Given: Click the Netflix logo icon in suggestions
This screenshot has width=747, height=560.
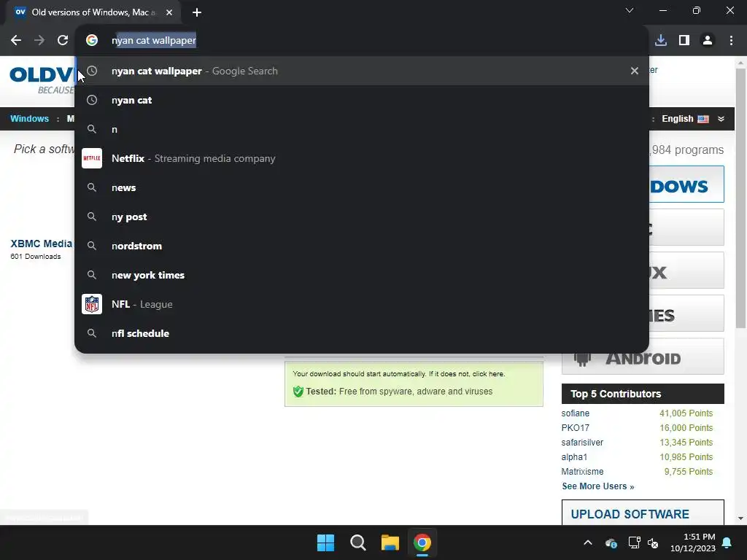Looking at the screenshot, I should (92, 158).
